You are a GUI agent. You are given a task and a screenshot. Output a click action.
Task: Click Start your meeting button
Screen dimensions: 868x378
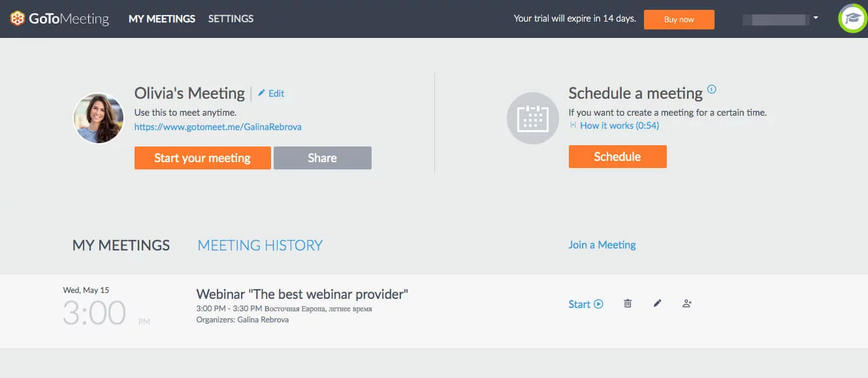point(202,158)
